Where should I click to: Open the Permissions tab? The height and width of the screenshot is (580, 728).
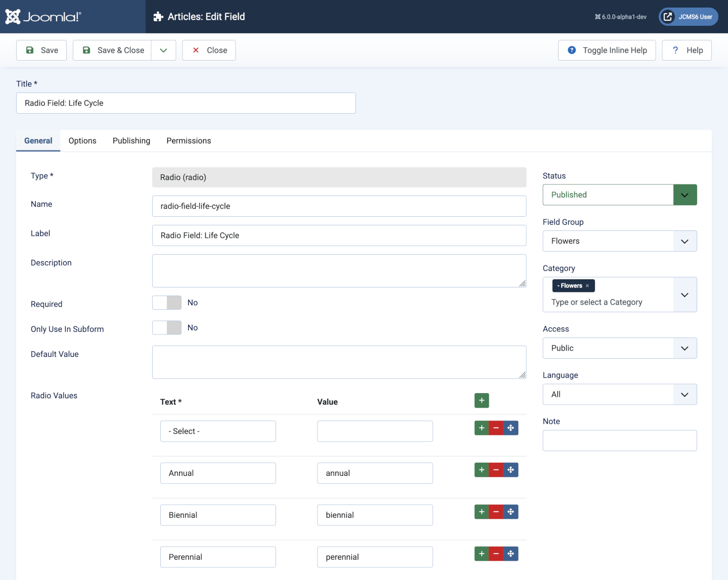point(189,141)
